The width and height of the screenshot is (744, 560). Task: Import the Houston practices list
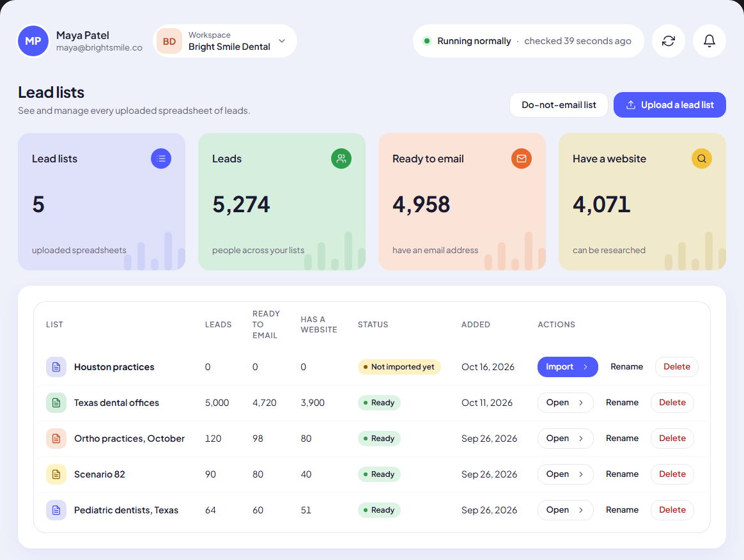click(568, 367)
